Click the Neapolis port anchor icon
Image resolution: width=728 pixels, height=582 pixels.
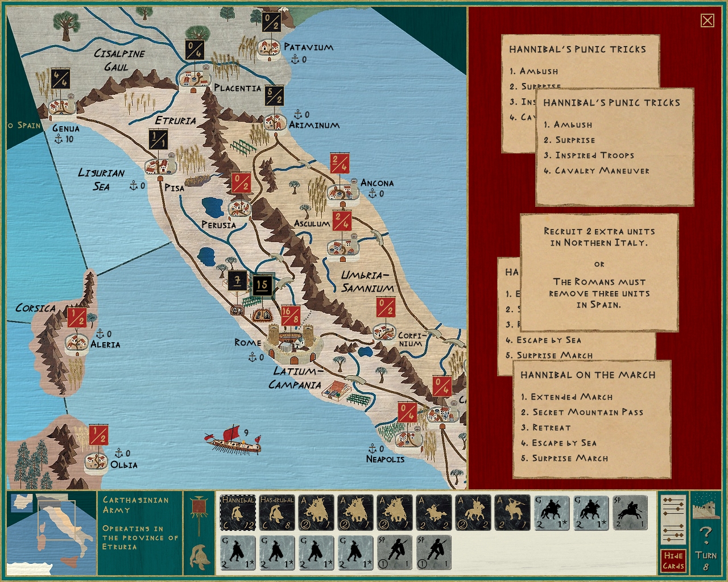click(373, 448)
